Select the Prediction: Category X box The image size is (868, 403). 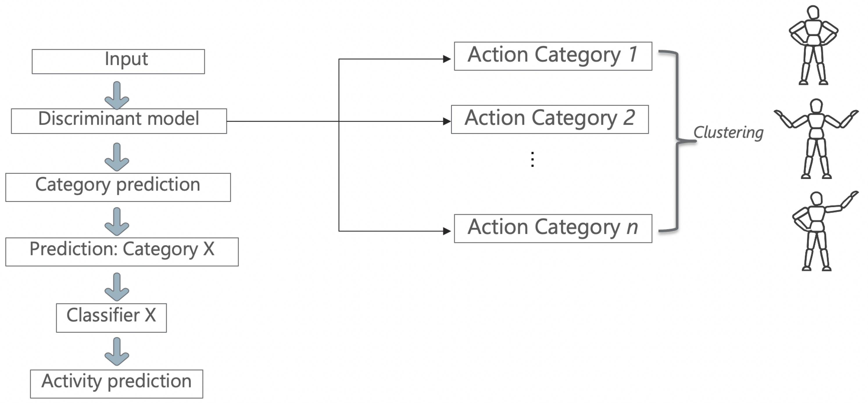122,252
